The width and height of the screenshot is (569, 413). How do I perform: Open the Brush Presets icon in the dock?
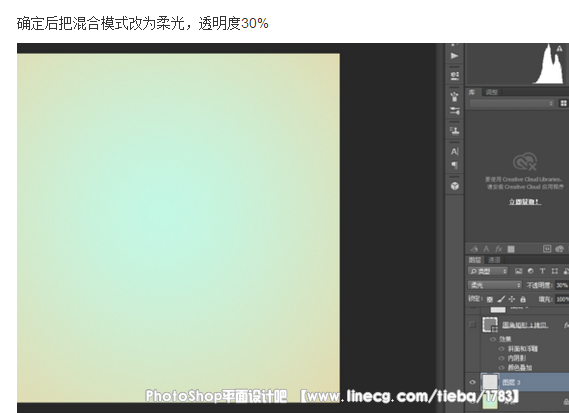454,111
